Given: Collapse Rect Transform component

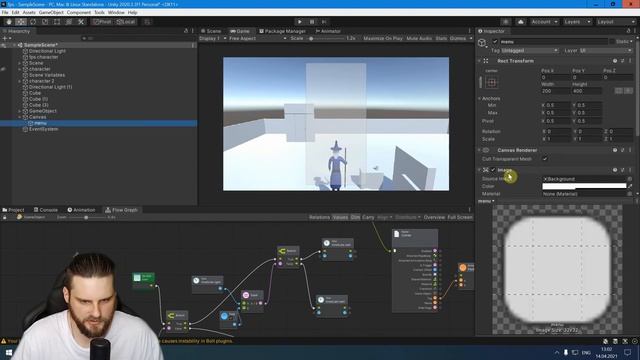Looking at the screenshot, I should pyautogui.click(x=479, y=61).
